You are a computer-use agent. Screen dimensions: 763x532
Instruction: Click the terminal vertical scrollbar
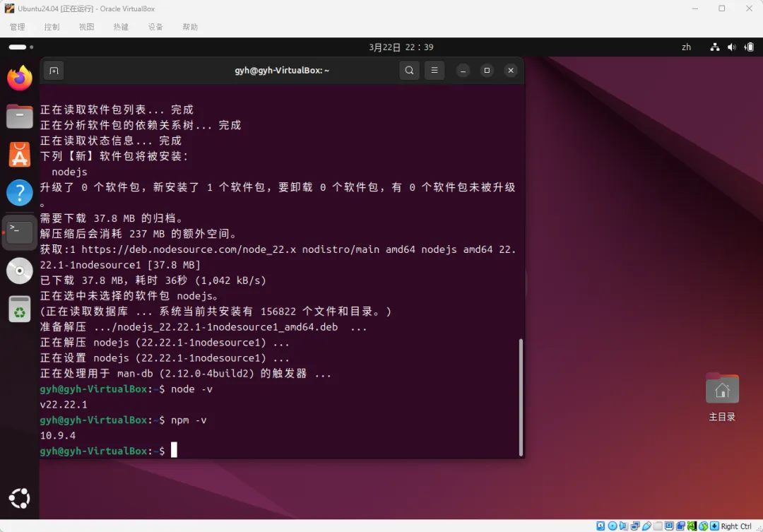tap(521, 396)
